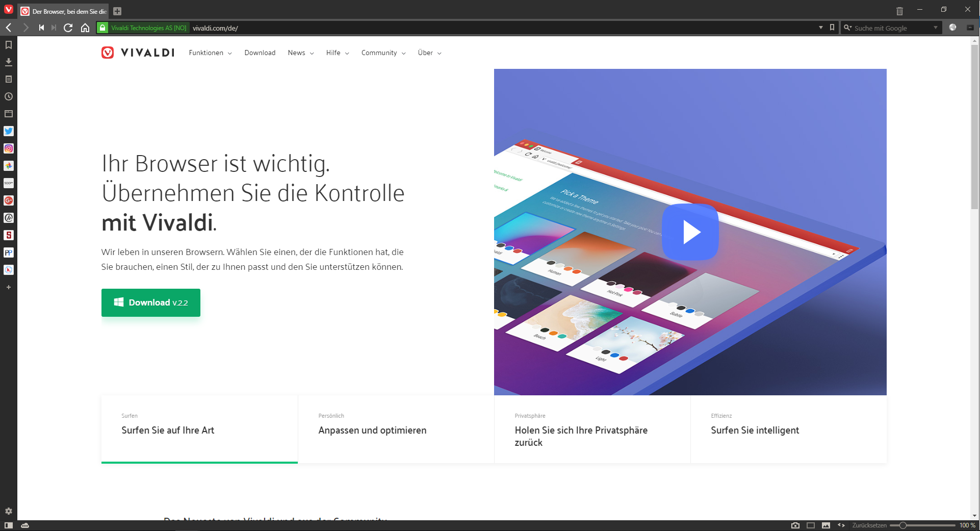The image size is (980, 531).
Task: Click the closed tabs trash can icon
Action: (x=899, y=11)
